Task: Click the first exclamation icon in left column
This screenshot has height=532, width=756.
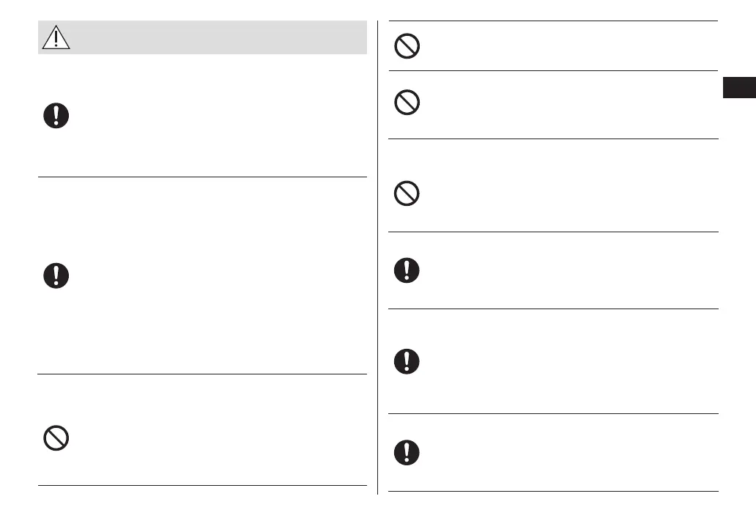Action: [56, 117]
